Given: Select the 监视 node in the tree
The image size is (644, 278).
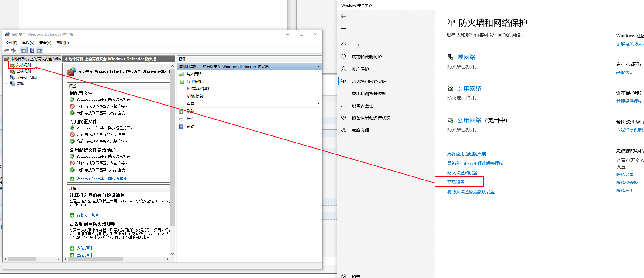Looking at the screenshot, I should [x=20, y=83].
